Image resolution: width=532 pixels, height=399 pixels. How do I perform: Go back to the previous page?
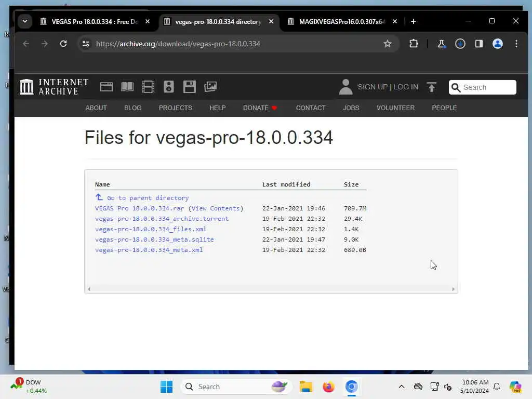pyautogui.click(x=26, y=44)
